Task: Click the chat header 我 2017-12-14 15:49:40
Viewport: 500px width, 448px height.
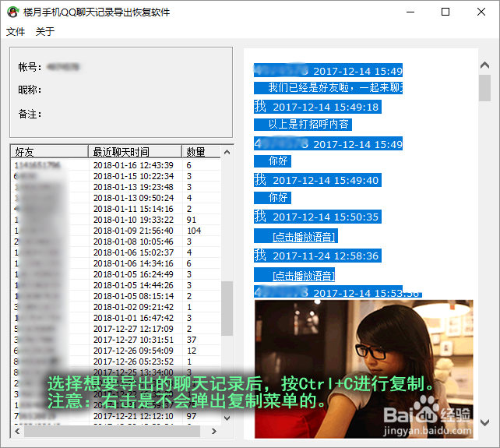Action: (318, 180)
